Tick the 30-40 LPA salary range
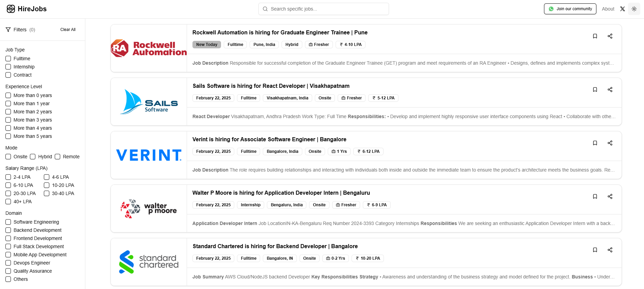The image size is (644, 289). tap(47, 193)
